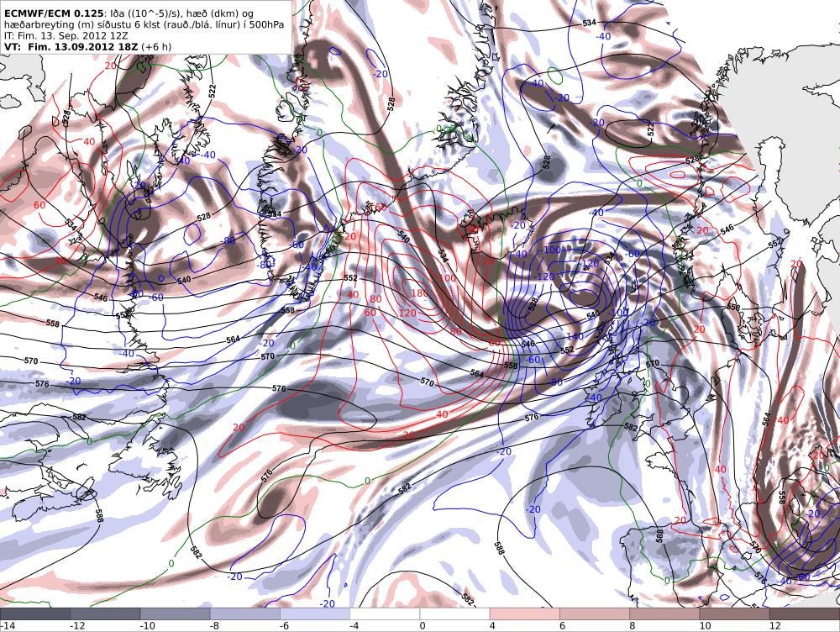Click the '-6' legend value
This screenshot has width=840, height=632.
[x=284, y=625]
